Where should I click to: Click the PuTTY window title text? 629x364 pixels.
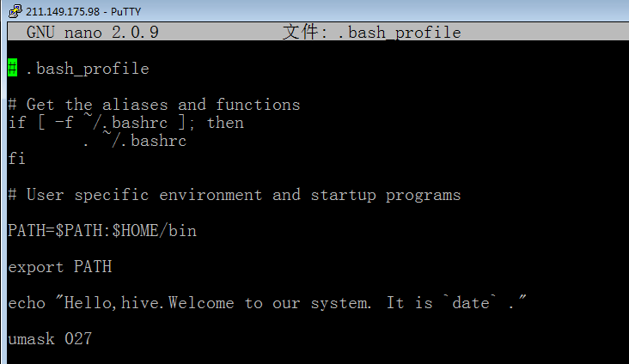click(83, 12)
